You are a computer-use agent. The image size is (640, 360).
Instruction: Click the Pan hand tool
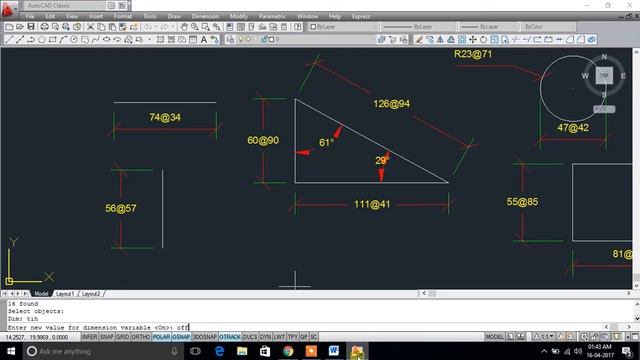(x=184, y=27)
